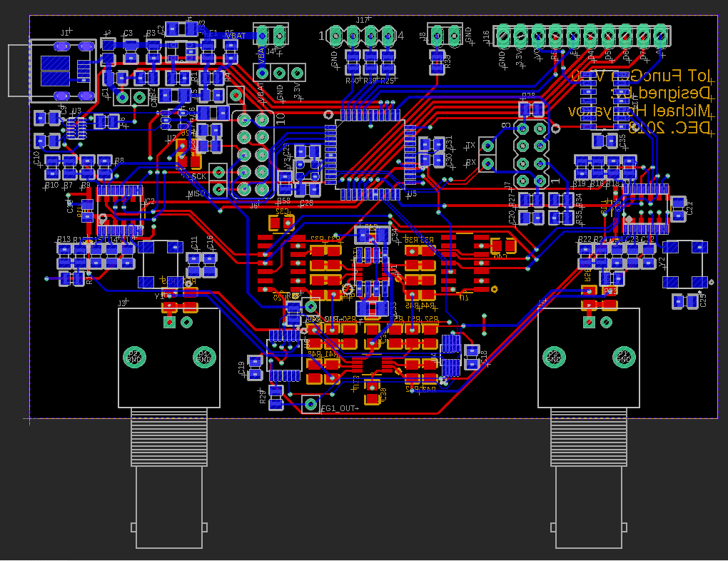728x561 pixels.
Task: Select the C10 capacitor label
Action: (x=36, y=158)
